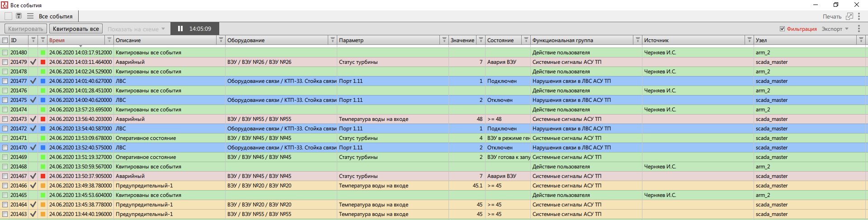Click Авария ВЭУ state of event 201467

(501, 176)
